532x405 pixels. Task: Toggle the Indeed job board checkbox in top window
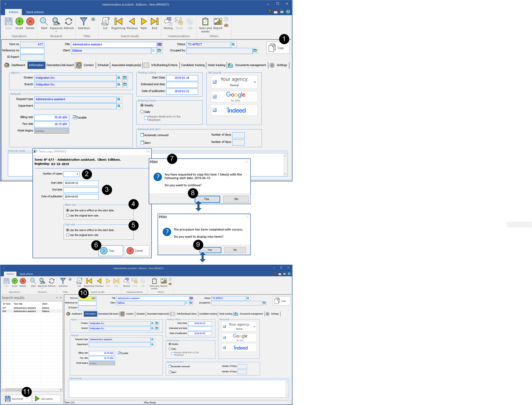pos(215,110)
